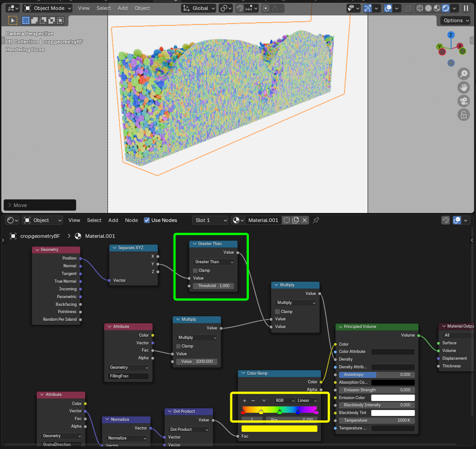476x449 pixels.
Task: Select the Rendered viewport shading icon
Action: point(445,8)
